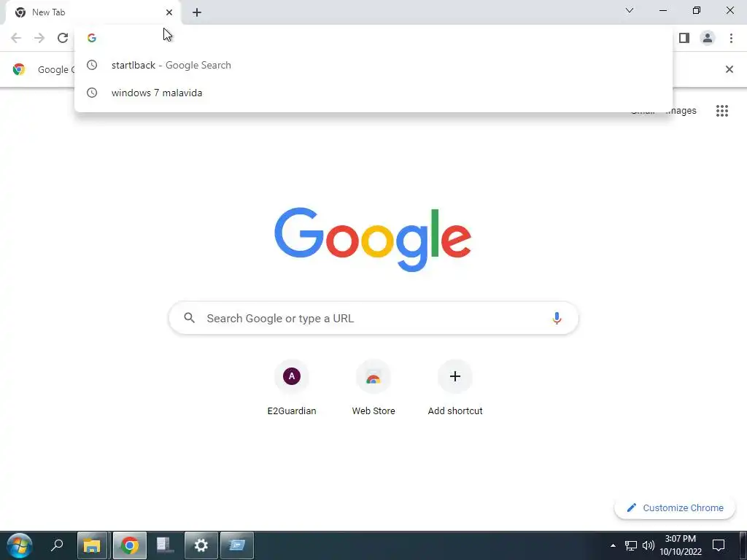Open the network tray icon
The height and width of the screenshot is (560, 747).
click(x=631, y=545)
